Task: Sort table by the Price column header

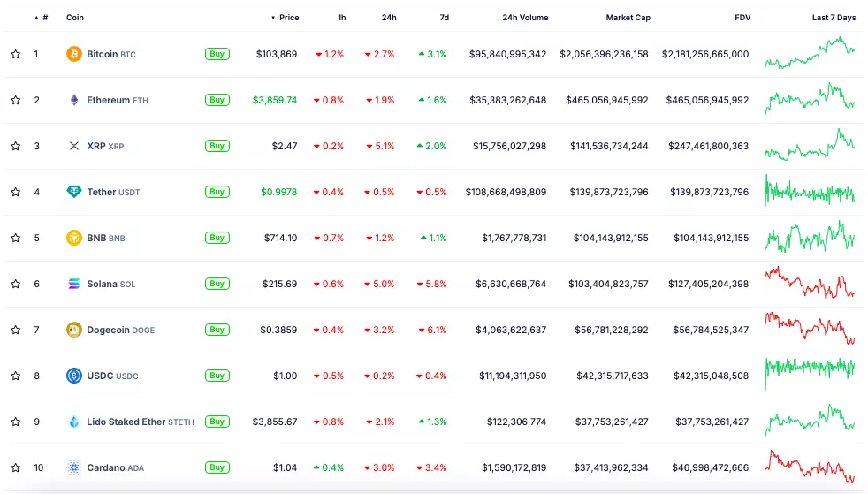Action: (289, 18)
